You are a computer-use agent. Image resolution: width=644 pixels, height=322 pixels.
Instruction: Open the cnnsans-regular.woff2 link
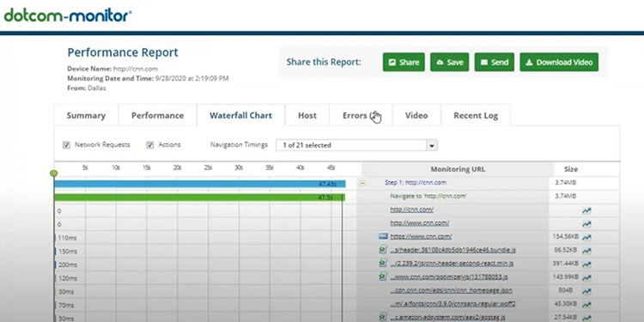click(453, 304)
